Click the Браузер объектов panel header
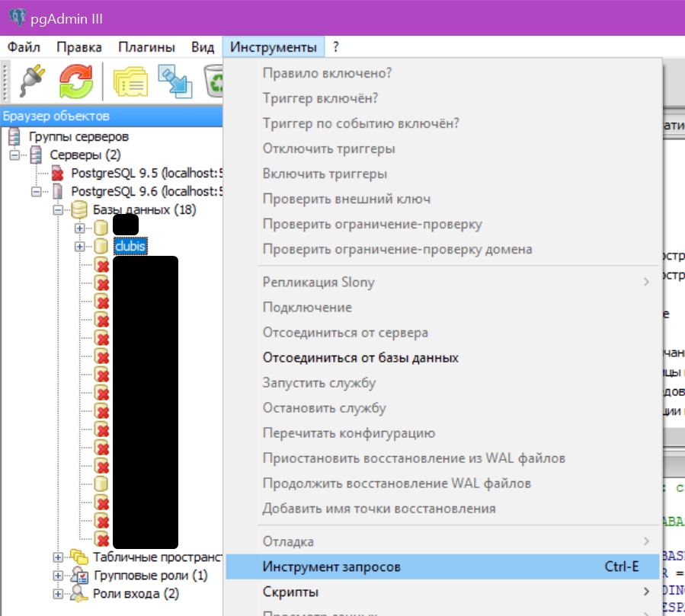 [111, 116]
